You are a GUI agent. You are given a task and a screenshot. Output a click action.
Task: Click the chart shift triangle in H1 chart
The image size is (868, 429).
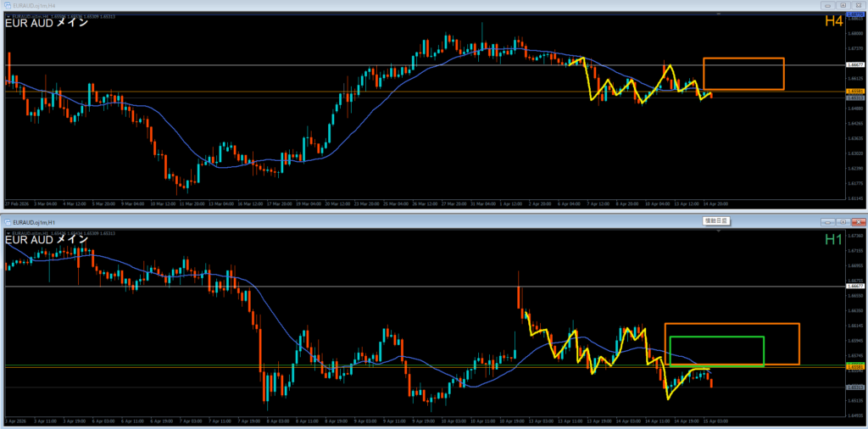pyautogui.click(x=719, y=231)
